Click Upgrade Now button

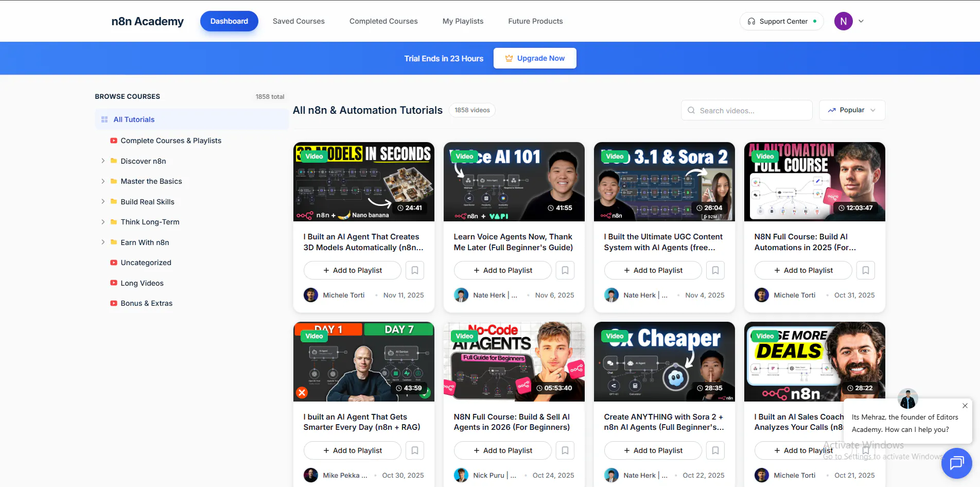[535, 58]
